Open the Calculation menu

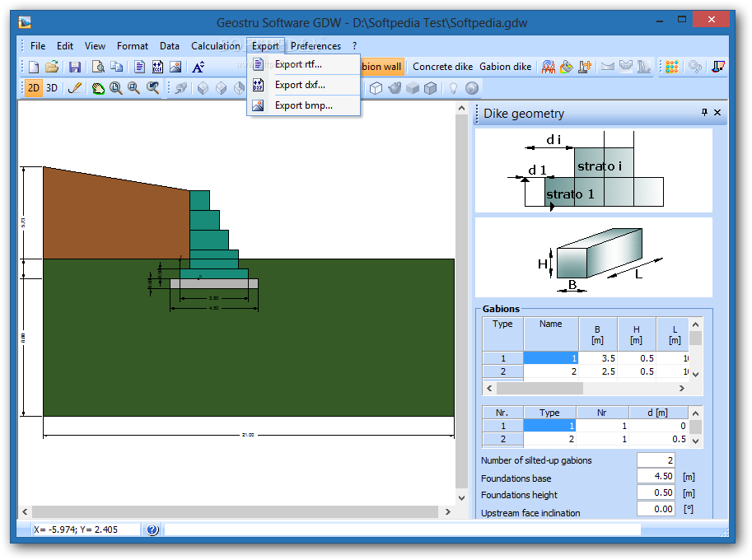215,46
